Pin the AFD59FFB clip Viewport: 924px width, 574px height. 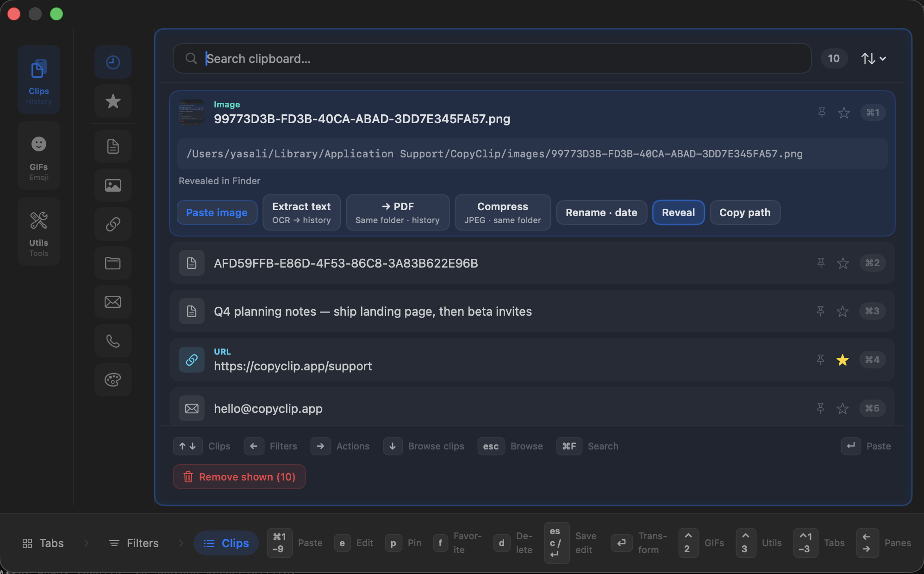click(821, 263)
